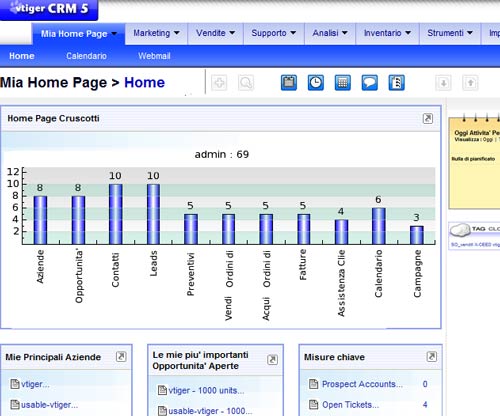
Task: Expand the Strumenti menu
Action: click(x=450, y=33)
